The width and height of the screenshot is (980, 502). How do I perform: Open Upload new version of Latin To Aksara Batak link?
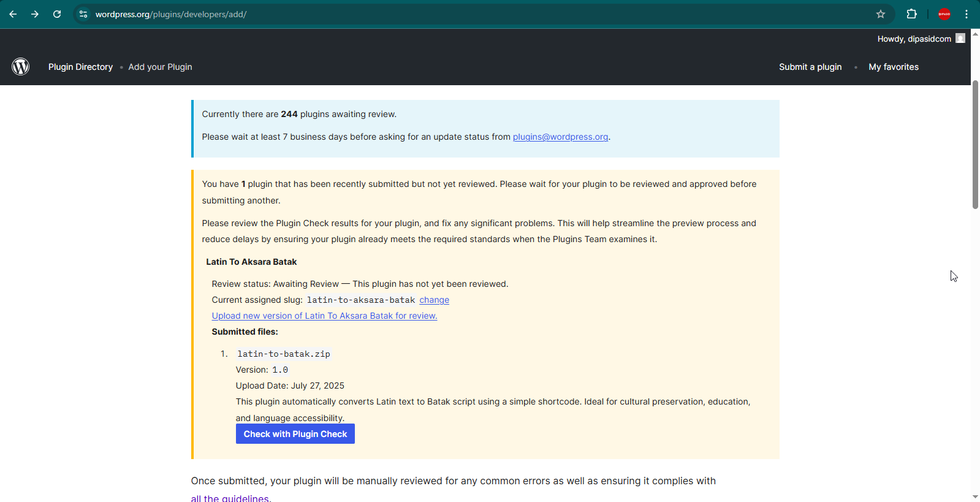324,316
